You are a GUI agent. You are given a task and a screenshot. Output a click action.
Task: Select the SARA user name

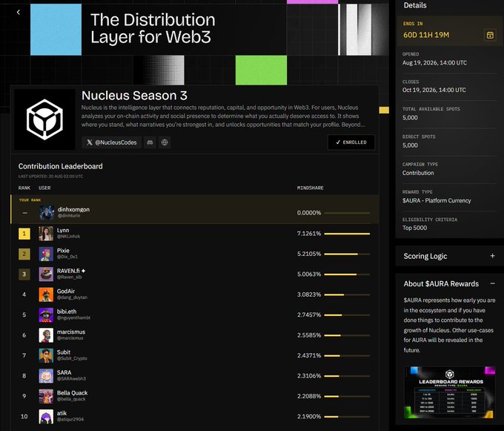click(x=64, y=372)
